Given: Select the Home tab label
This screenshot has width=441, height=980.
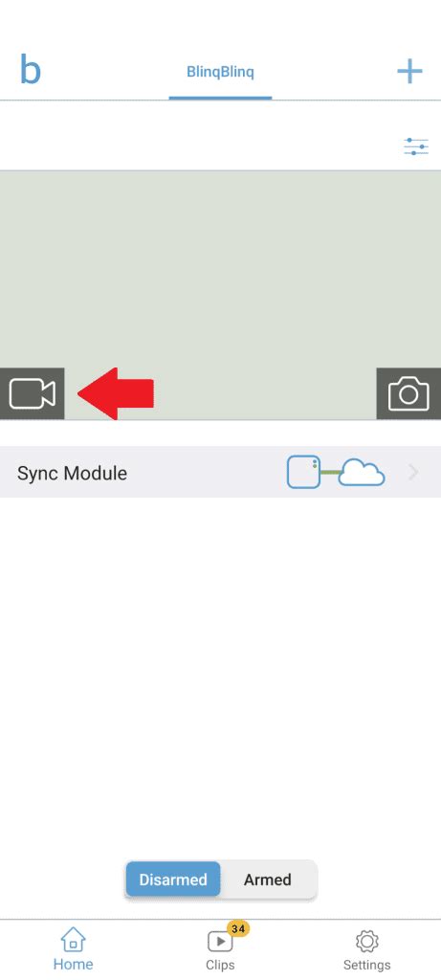Looking at the screenshot, I should click(73, 964).
